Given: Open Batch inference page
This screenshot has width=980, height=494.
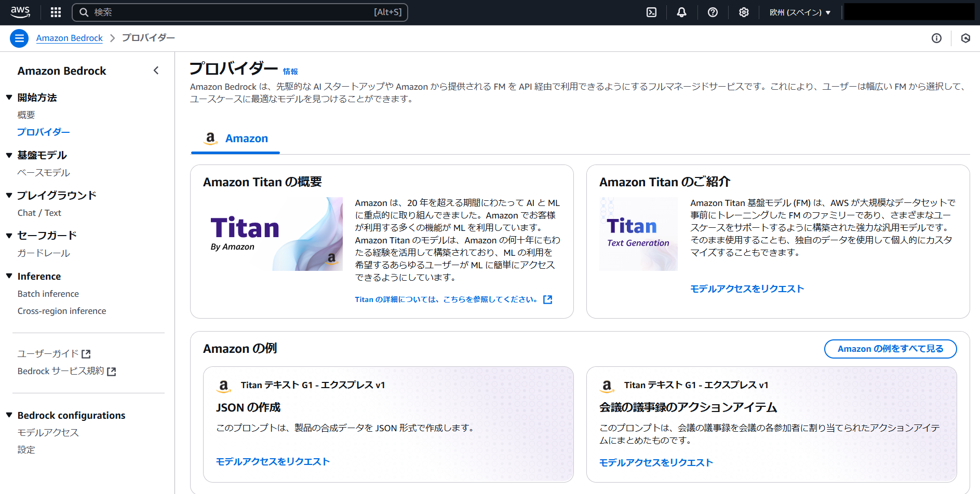Looking at the screenshot, I should (x=48, y=294).
